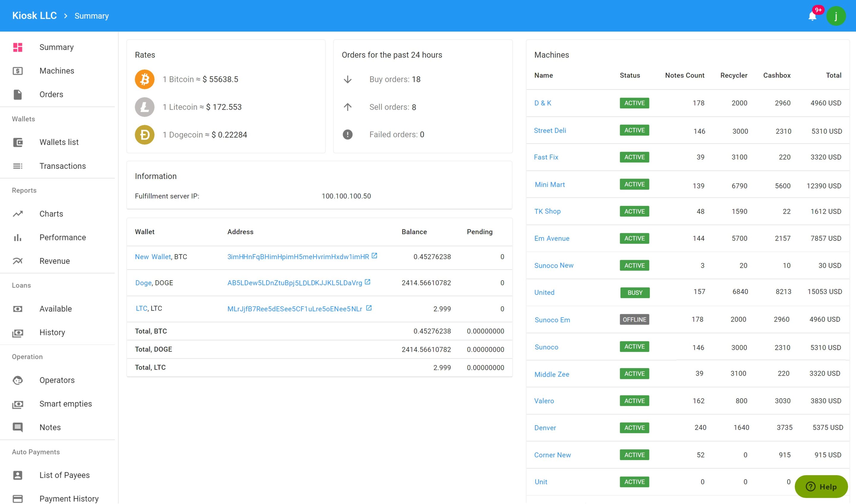Open Transactions from the sidebar icon

pyautogui.click(x=18, y=166)
